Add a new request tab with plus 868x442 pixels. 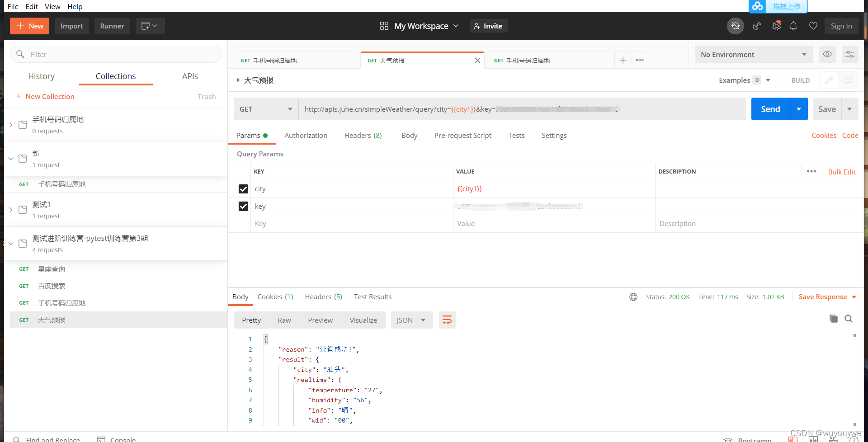click(x=623, y=60)
